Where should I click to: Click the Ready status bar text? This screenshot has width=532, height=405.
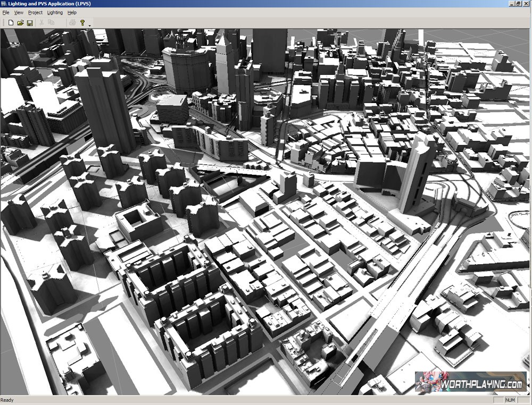tap(7, 400)
